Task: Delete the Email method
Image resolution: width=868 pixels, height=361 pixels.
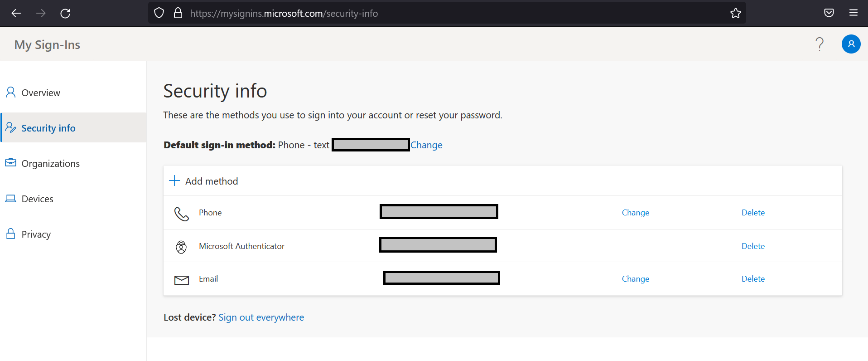Action: (753, 279)
